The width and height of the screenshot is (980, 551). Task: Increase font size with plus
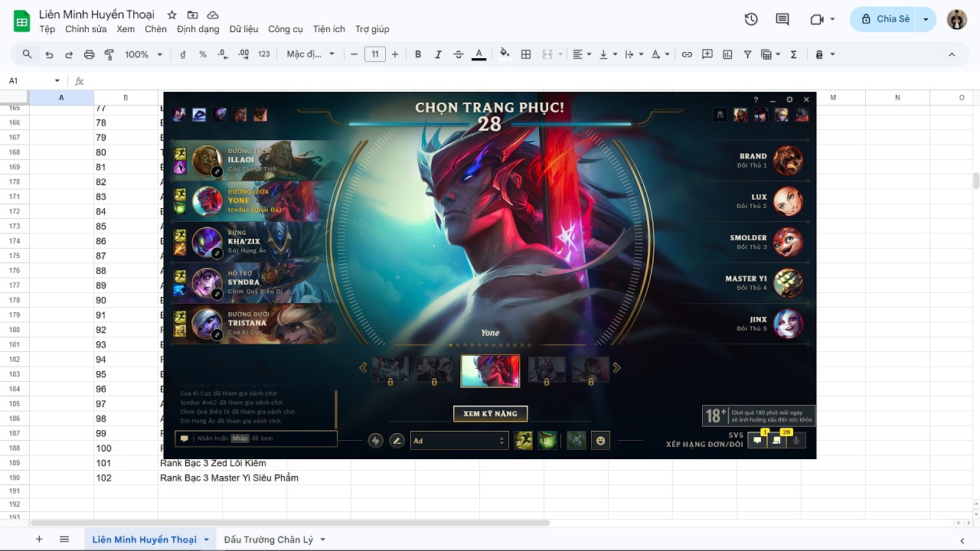pos(395,54)
